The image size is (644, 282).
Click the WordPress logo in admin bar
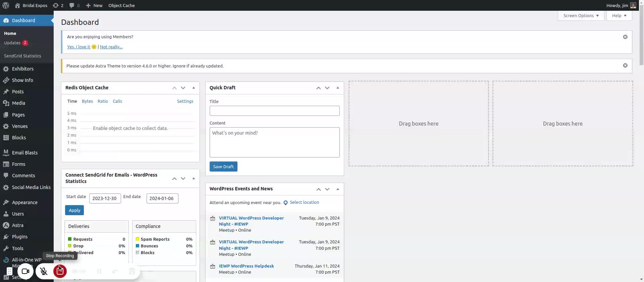pos(6,5)
